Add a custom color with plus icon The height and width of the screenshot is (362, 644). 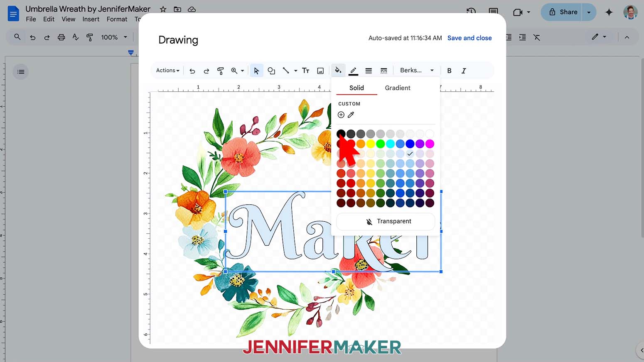(341, 115)
